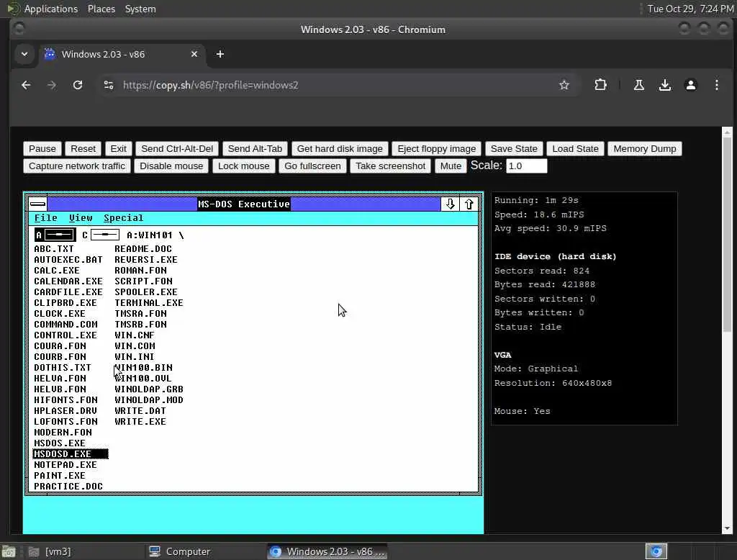The image size is (737, 560).
Task: Maximize MS-DOS Executive with up arrow
Action: coord(469,204)
